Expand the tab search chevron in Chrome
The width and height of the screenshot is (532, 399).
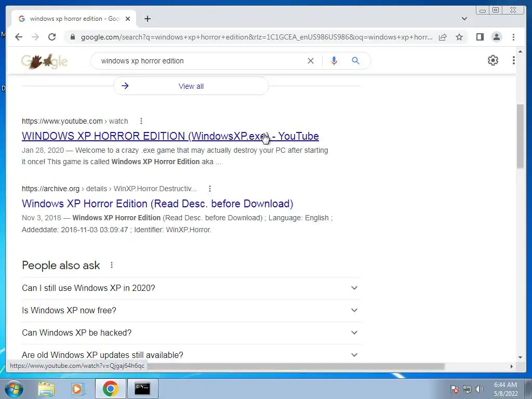pos(464,19)
